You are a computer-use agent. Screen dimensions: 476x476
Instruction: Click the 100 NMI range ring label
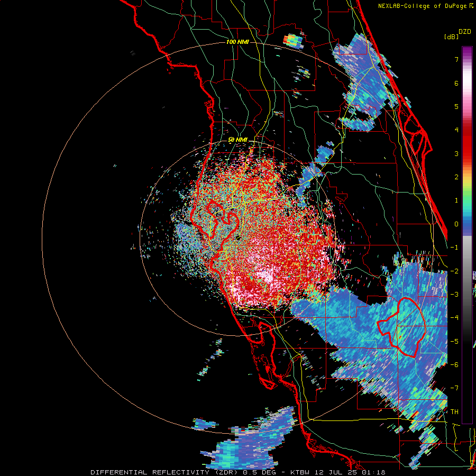pos(237,42)
